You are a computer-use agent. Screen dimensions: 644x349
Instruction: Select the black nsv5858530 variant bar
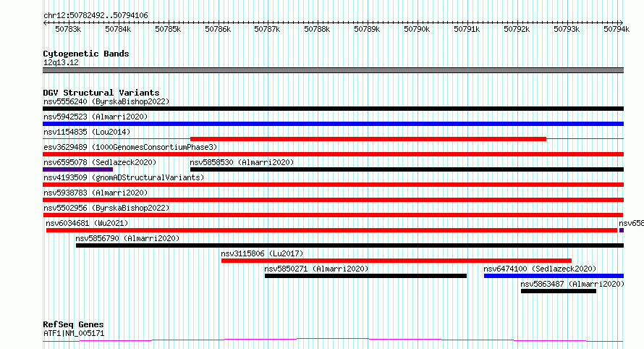407,169
